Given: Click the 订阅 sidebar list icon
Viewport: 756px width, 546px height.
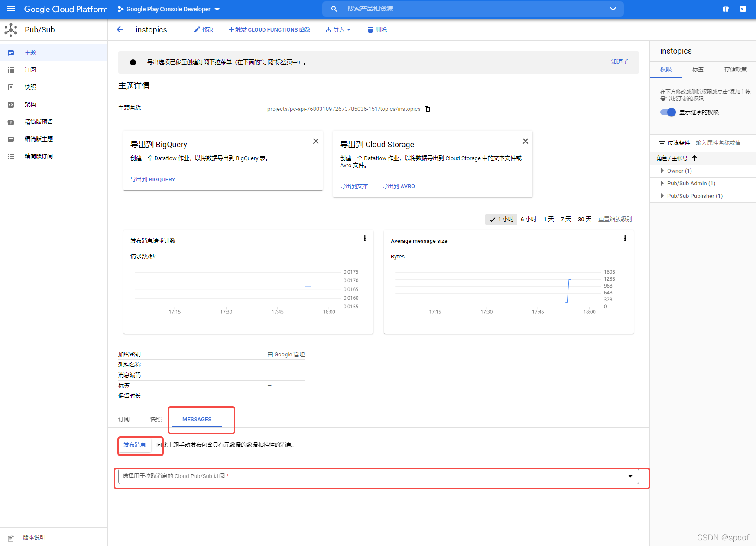Looking at the screenshot, I should pyautogui.click(x=11, y=70).
